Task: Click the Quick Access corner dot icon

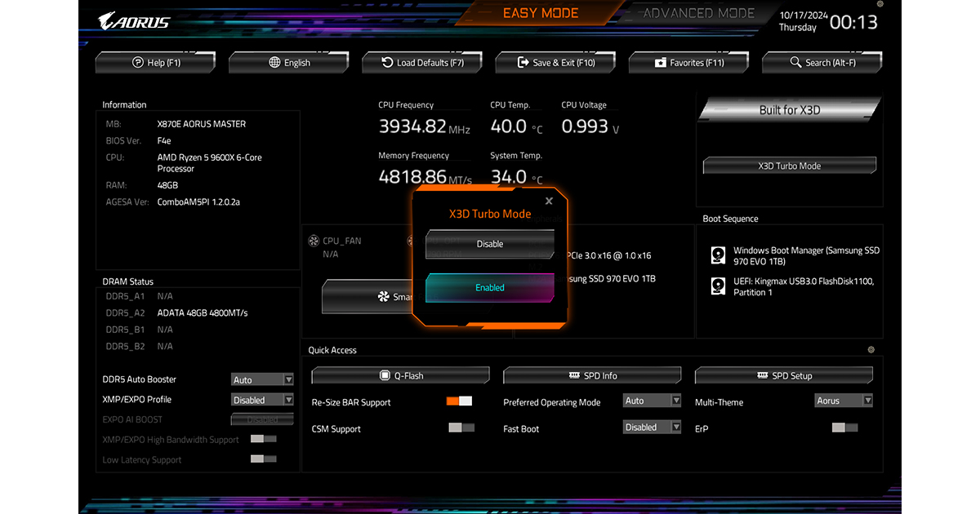Action: [871, 350]
